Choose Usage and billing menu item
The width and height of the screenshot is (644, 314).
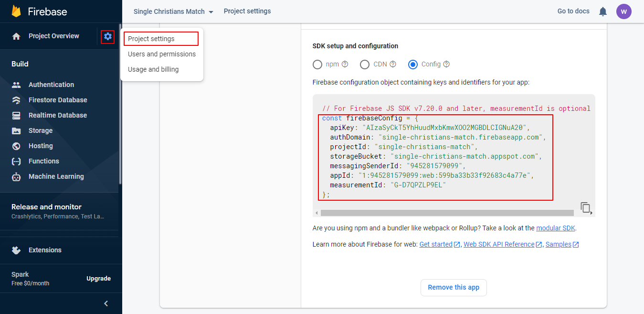pos(162,69)
